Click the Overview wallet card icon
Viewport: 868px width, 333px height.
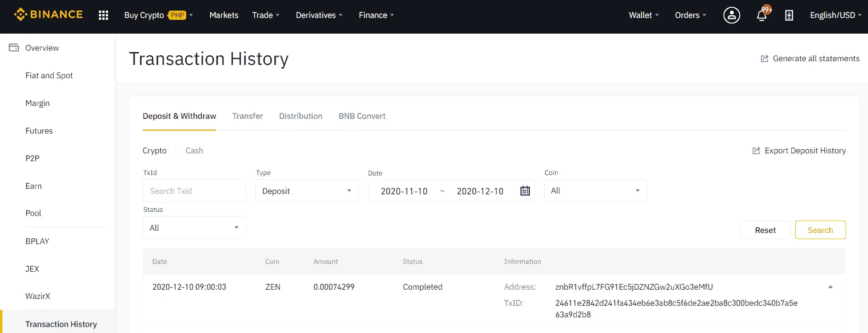14,47
